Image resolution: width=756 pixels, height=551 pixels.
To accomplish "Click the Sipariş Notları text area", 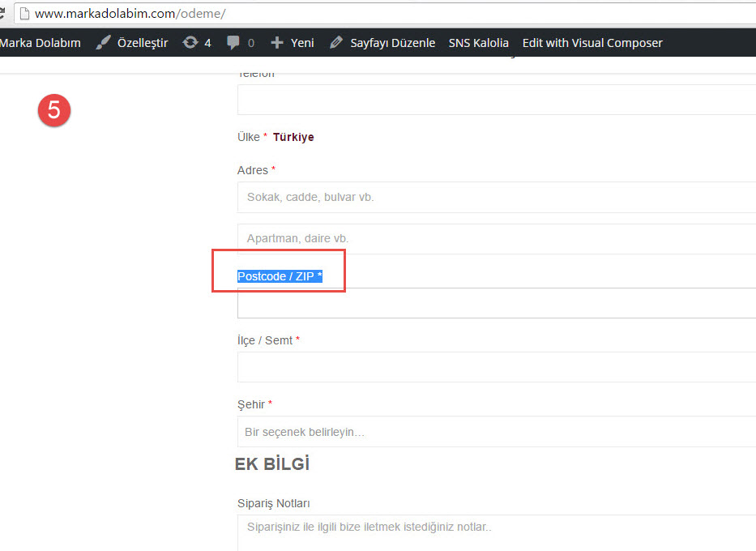I will [496, 532].
